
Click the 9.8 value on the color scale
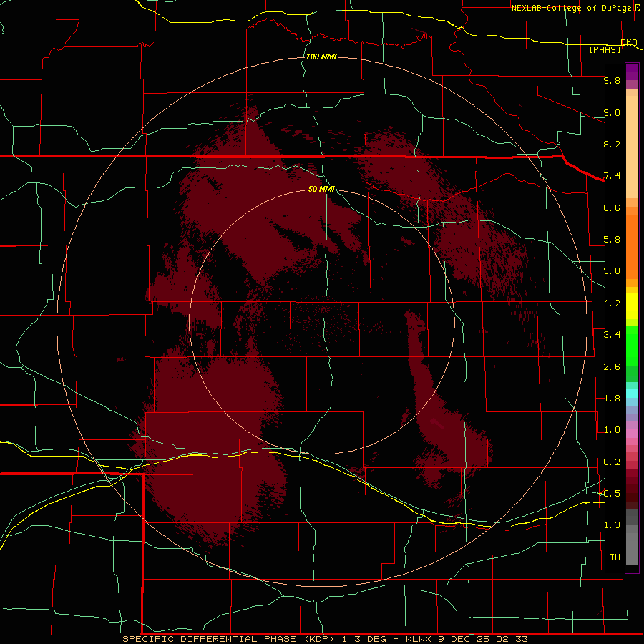tap(612, 80)
